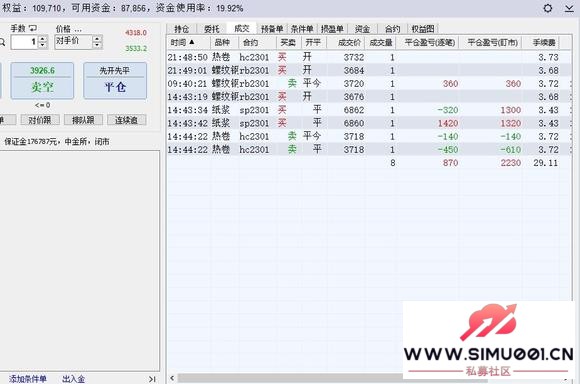Click the magnifier search icon by quantity
The height and width of the screenshot is (384, 580).
[2, 43]
